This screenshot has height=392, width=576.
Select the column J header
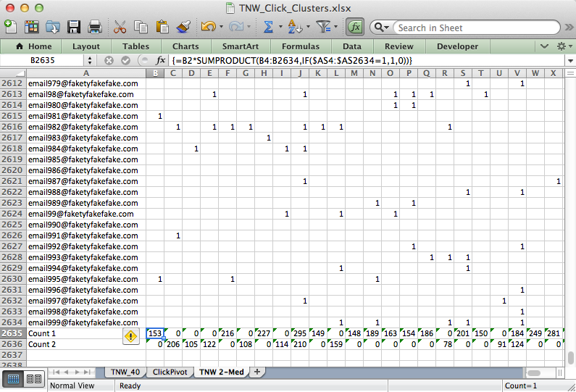tap(300, 73)
